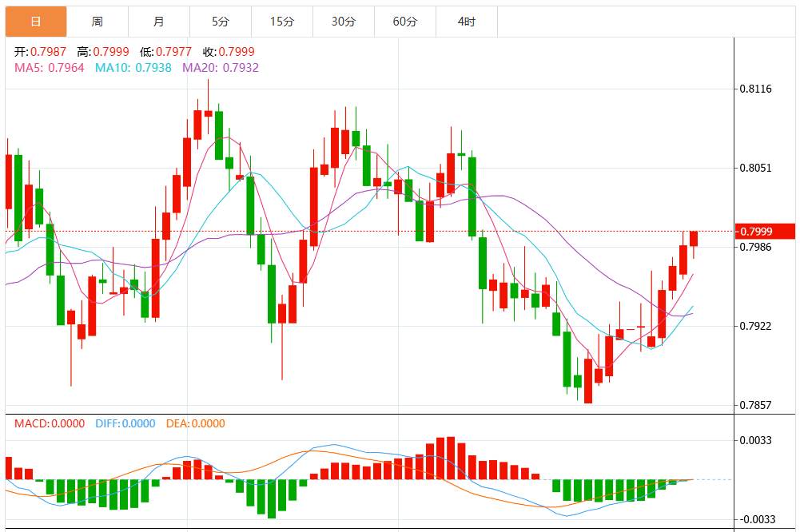The height and width of the screenshot is (532, 800).
Task: Open the 4时 four-hour tab
Action: [x=466, y=22]
